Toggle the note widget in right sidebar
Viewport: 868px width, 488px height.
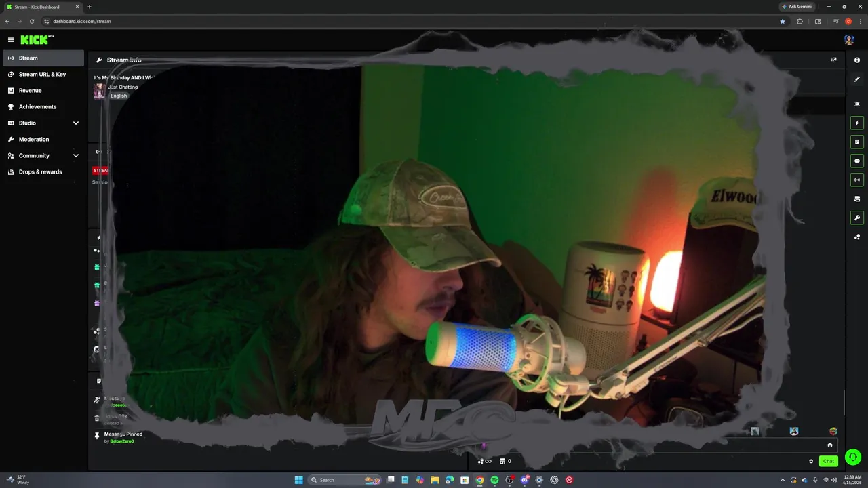point(857,142)
